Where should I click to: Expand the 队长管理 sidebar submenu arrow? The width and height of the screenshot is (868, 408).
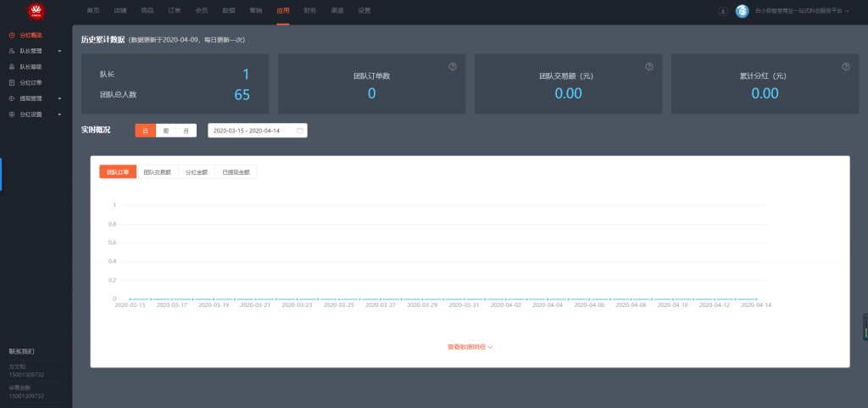59,52
